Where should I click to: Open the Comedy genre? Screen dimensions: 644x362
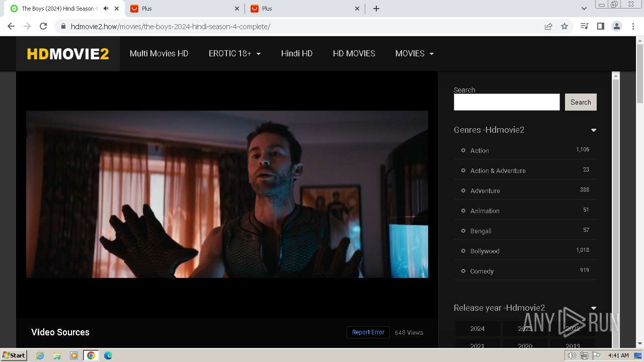tap(482, 271)
